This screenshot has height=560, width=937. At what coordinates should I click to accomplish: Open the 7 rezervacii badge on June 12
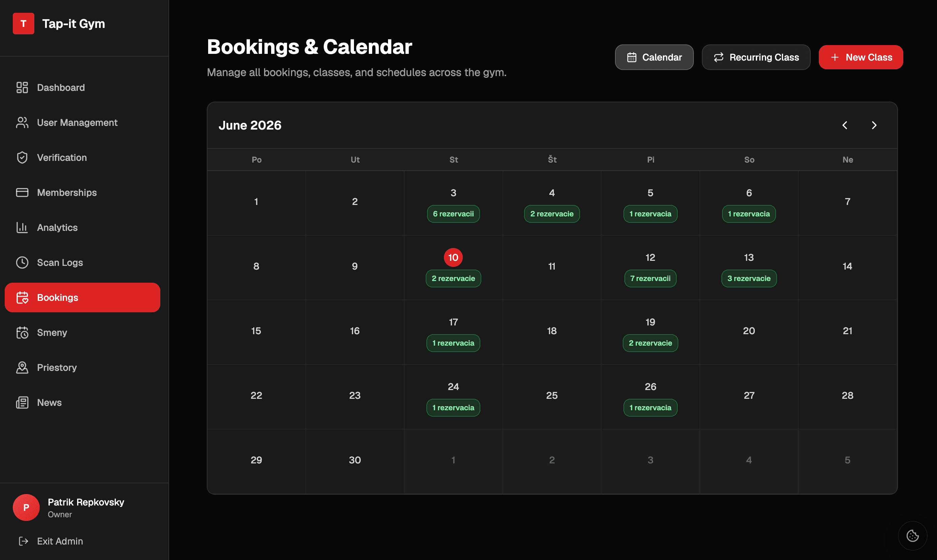[x=650, y=279]
